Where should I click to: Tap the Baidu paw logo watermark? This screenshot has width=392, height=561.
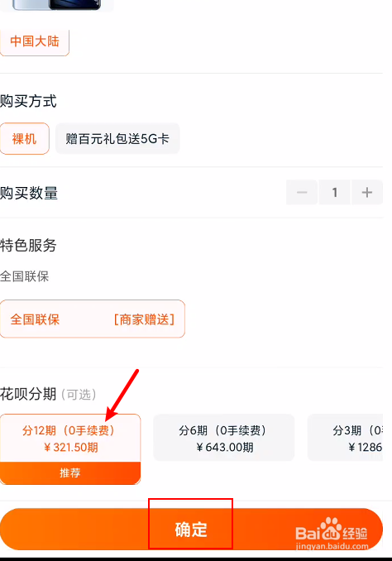pos(331,529)
